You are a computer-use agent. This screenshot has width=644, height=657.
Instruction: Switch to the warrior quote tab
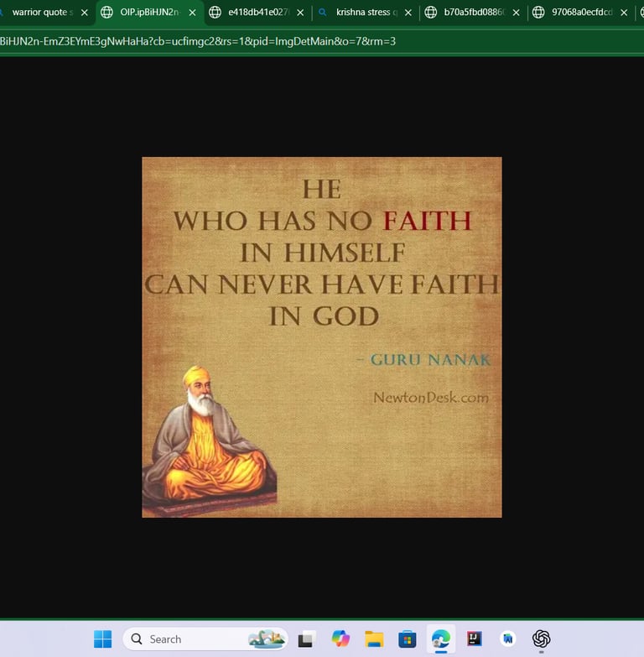[42, 12]
